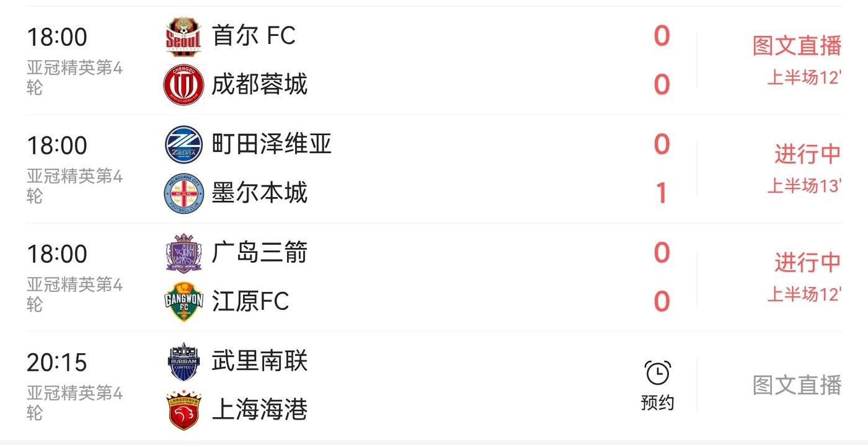Select team name 墨尔本城
Screen dimensions: 868x445
pos(259,193)
